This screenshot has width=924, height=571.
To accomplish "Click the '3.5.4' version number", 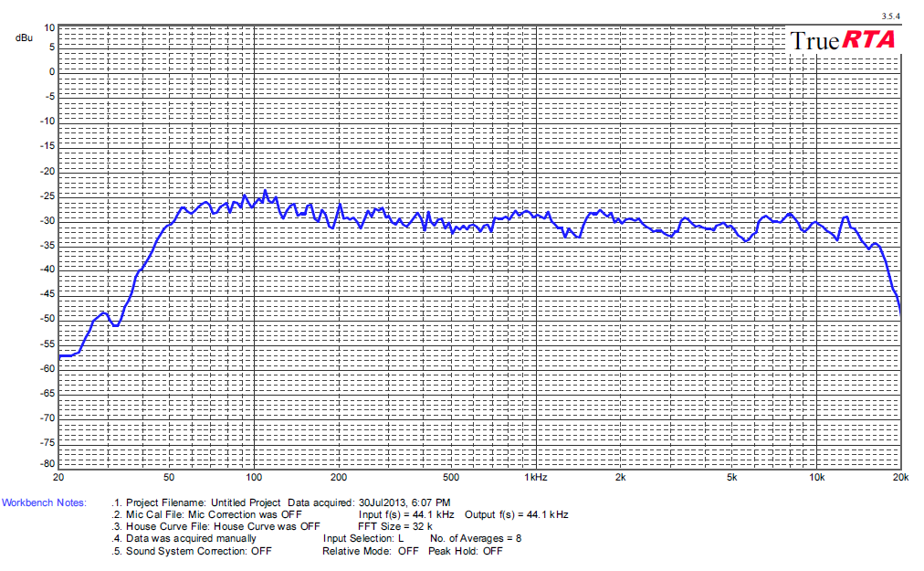I will point(890,16).
